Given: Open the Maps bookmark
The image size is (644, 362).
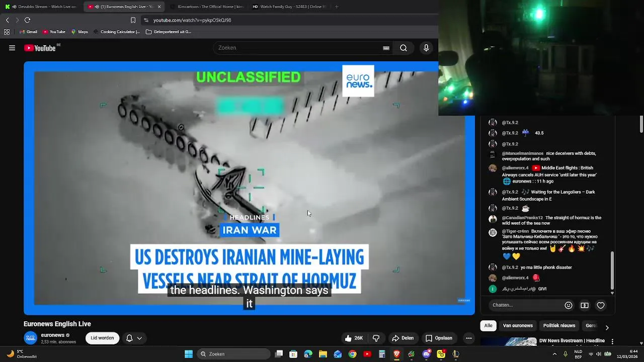Looking at the screenshot, I should tap(79, 32).
